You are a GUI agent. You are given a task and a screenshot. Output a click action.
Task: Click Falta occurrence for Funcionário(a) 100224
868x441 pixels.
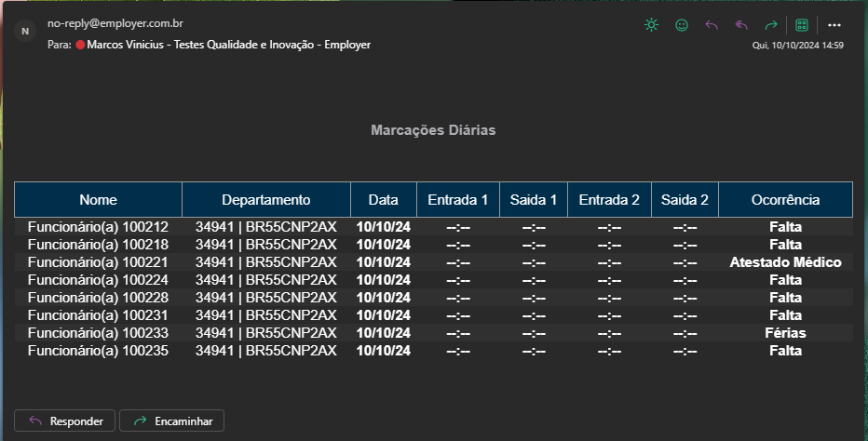coord(785,280)
